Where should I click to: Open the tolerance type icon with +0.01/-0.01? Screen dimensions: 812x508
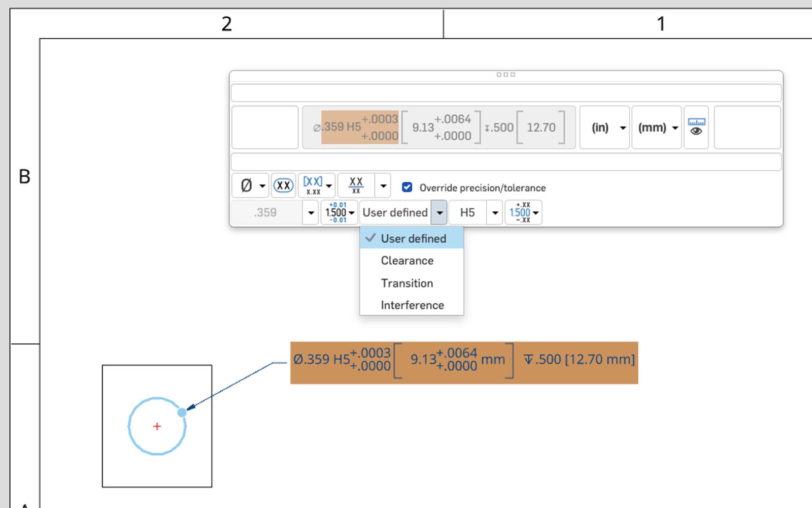tap(339, 212)
